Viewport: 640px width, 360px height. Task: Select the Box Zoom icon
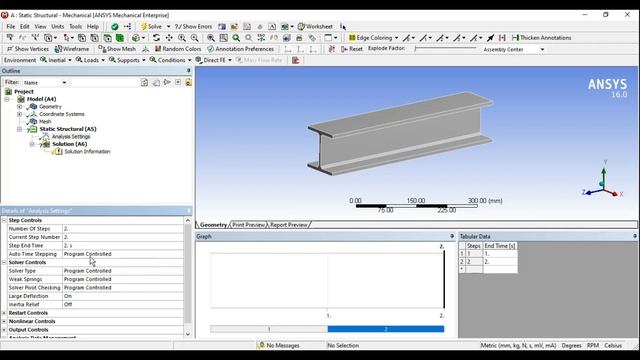pos(224,38)
